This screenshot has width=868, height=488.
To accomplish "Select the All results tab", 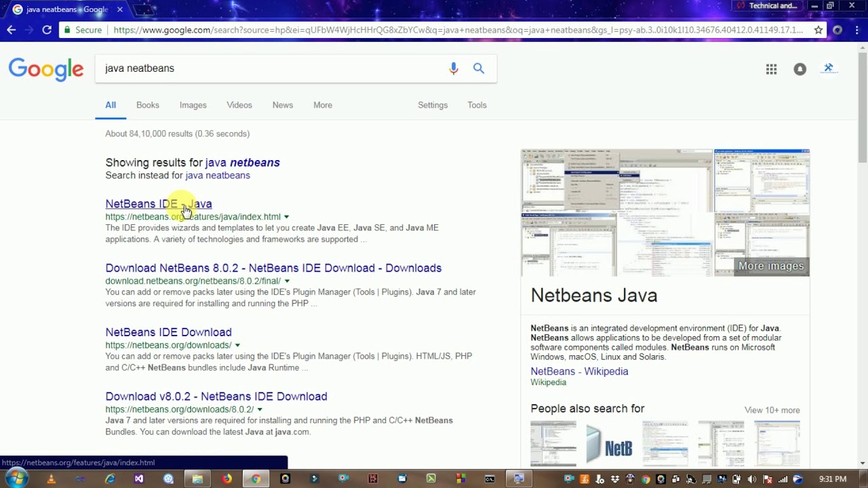I will 111,105.
